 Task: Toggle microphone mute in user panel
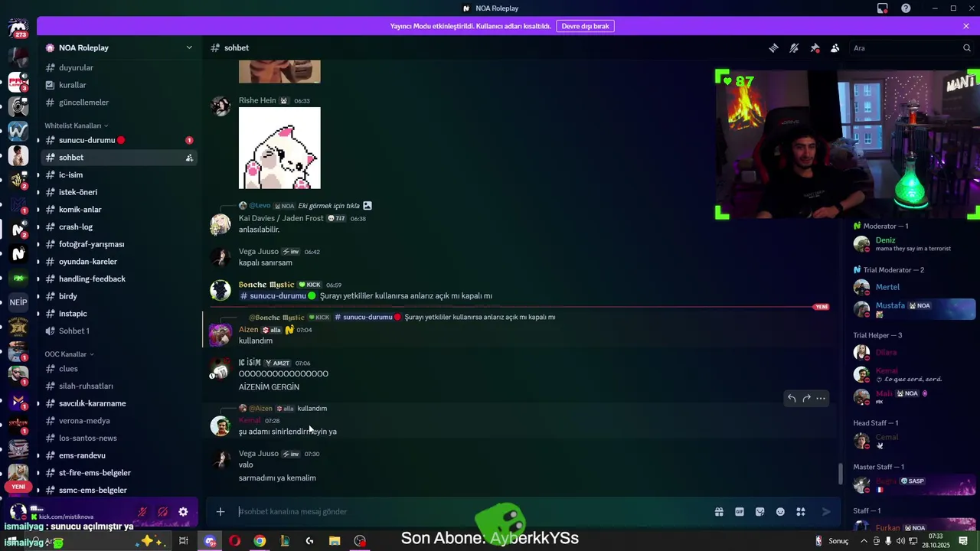click(x=142, y=512)
